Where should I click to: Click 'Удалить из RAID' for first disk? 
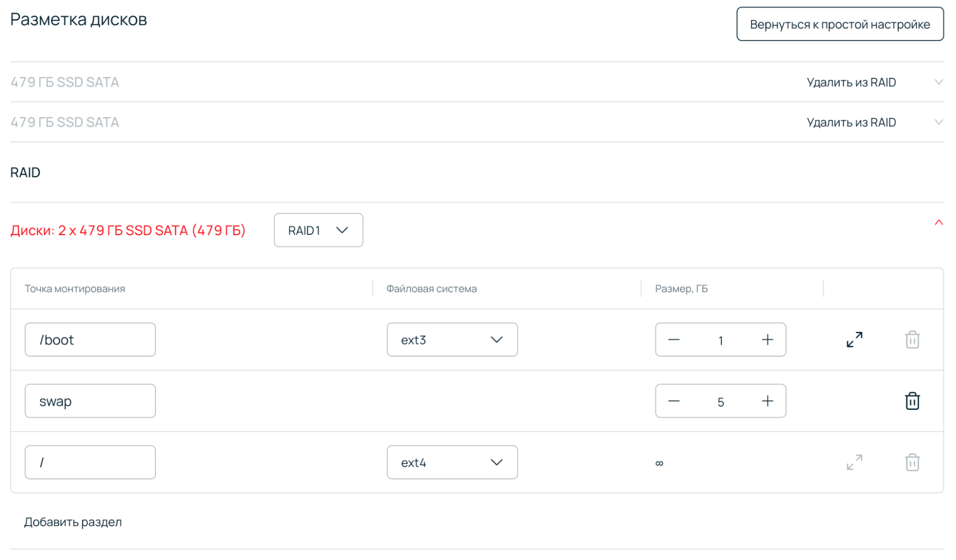[851, 82]
